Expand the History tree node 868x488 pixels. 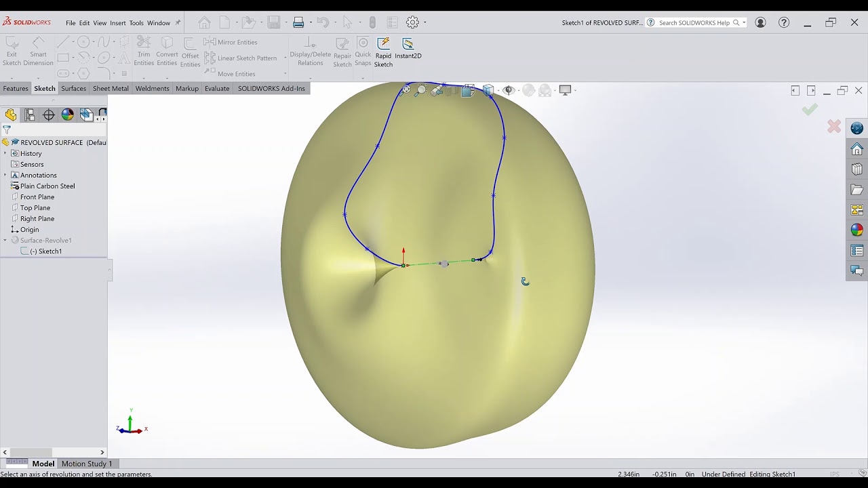point(5,153)
